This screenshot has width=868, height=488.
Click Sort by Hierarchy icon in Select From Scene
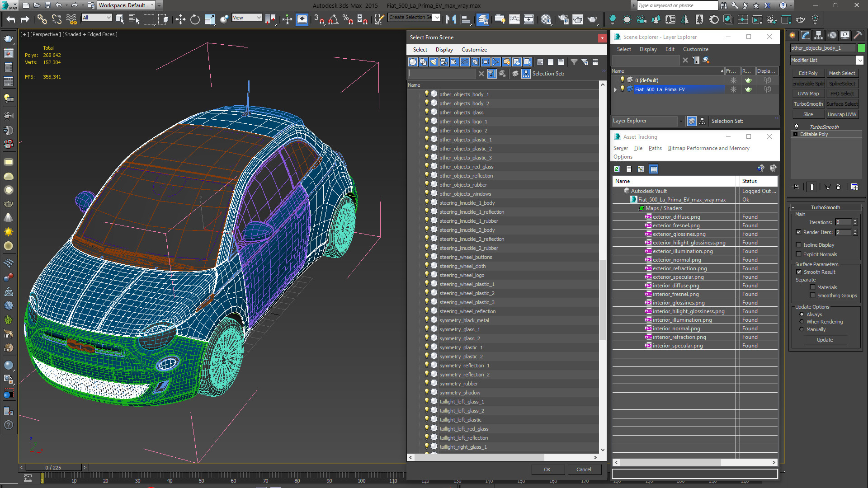(x=526, y=74)
